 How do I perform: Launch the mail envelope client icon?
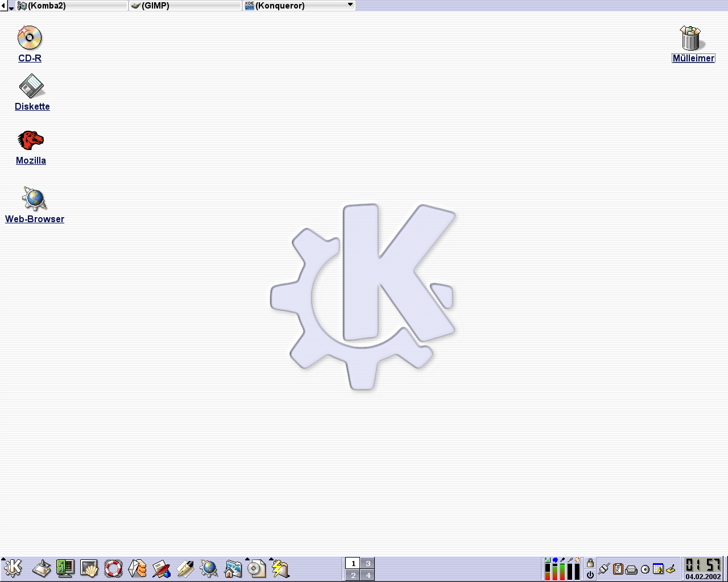click(137, 568)
